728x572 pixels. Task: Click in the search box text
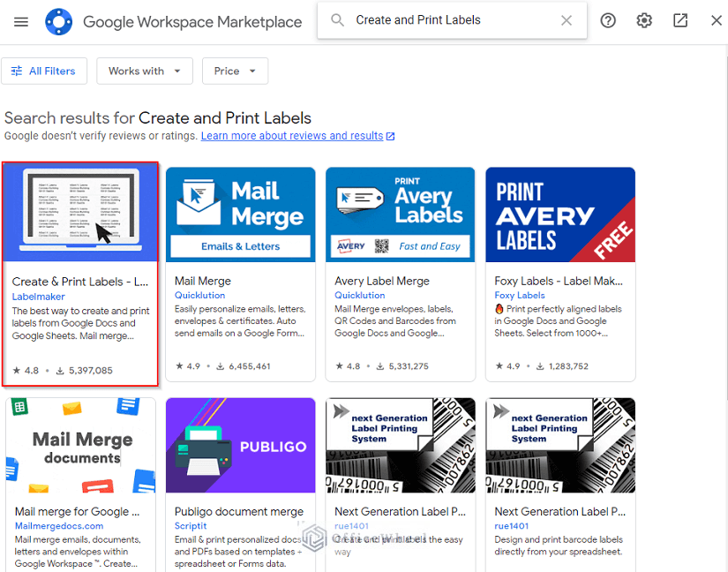(x=418, y=20)
